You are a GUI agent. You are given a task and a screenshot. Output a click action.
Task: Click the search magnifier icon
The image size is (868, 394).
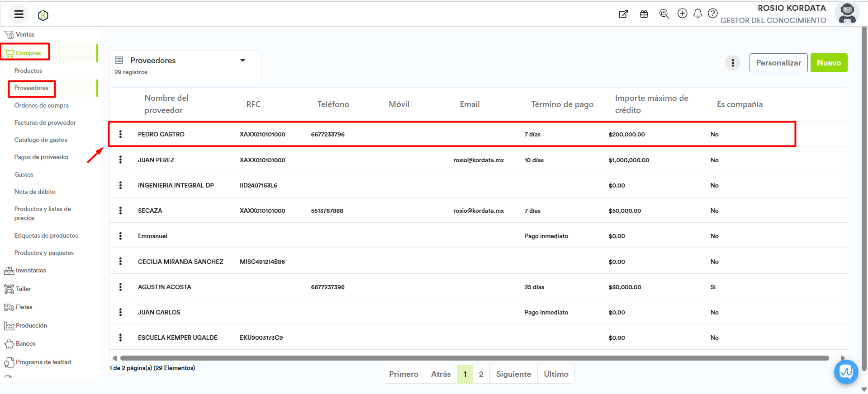tap(664, 14)
